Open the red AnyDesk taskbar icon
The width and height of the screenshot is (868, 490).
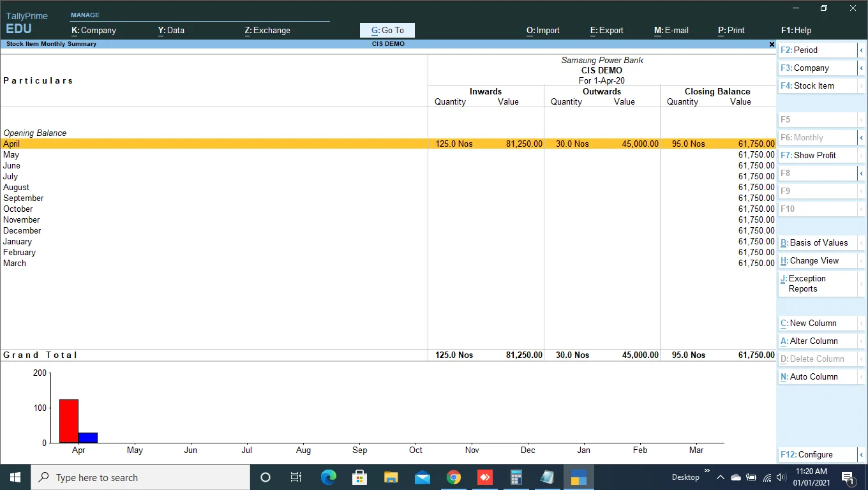point(484,477)
